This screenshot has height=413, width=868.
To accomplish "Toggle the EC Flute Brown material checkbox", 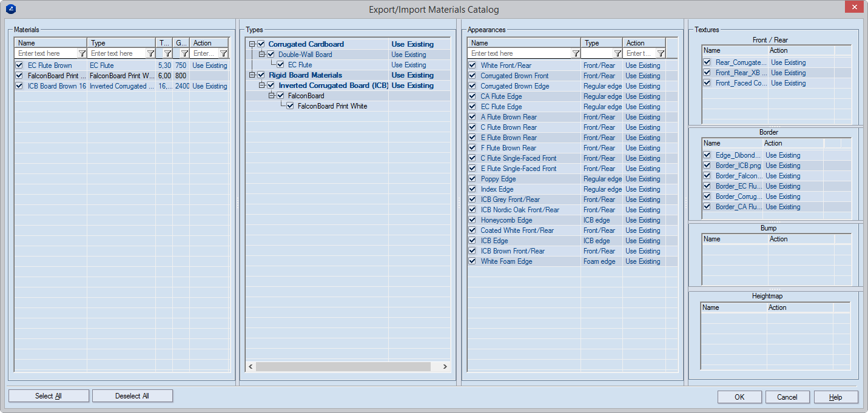I will pos(19,65).
